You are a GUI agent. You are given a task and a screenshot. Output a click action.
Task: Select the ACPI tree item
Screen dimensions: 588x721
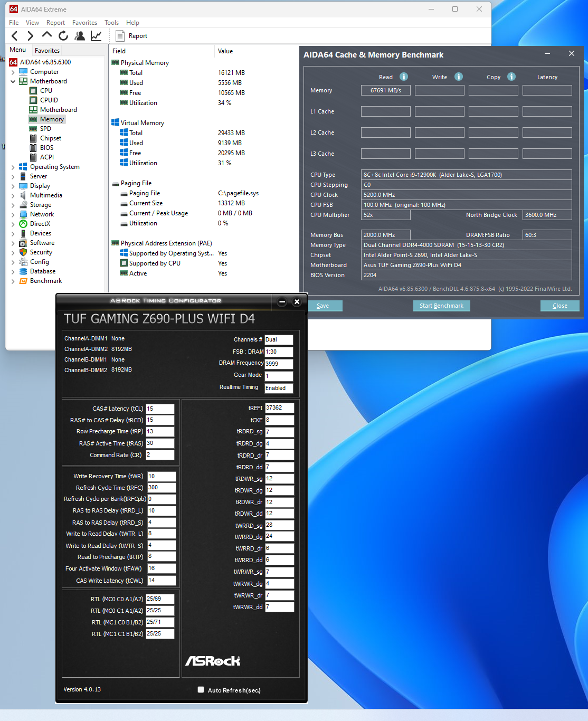(x=47, y=157)
